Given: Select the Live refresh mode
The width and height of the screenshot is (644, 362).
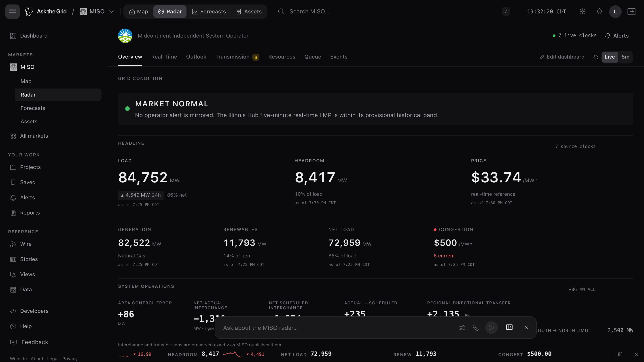Looking at the screenshot, I should pyautogui.click(x=610, y=57).
